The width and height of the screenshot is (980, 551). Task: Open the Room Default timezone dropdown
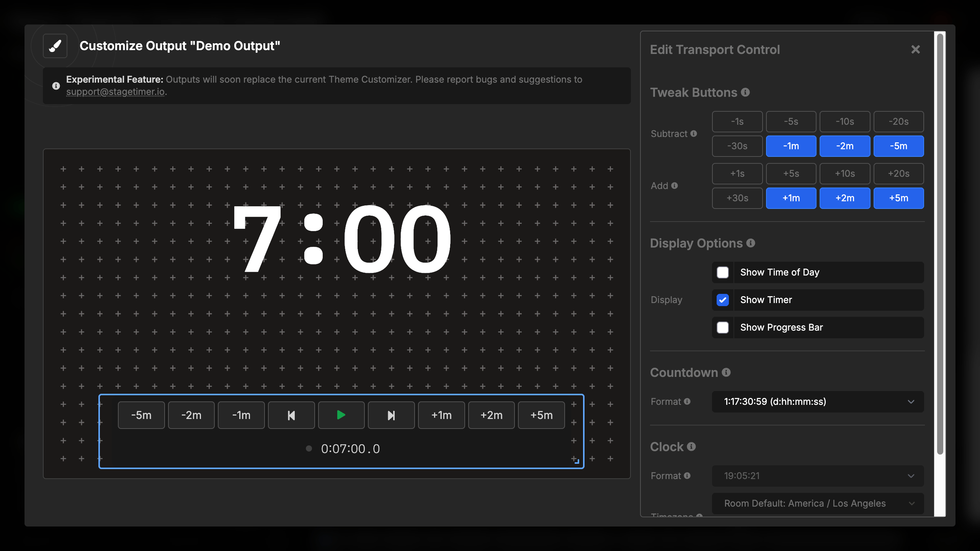[x=817, y=503]
